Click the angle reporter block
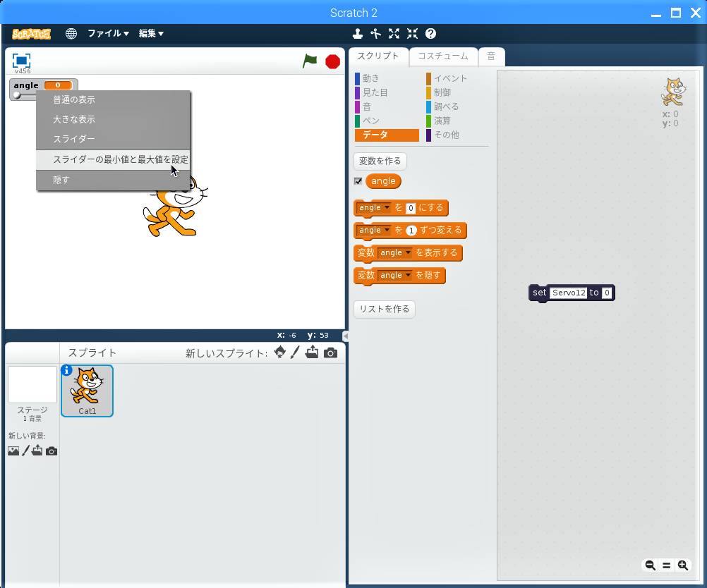Screen dimensions: 707x588 (x=383, y=181)
